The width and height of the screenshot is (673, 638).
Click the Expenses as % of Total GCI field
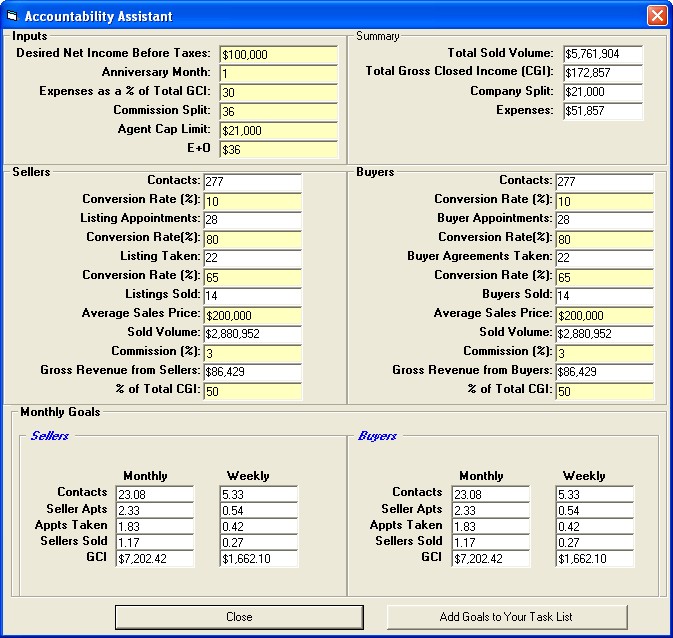coord(279,92)
